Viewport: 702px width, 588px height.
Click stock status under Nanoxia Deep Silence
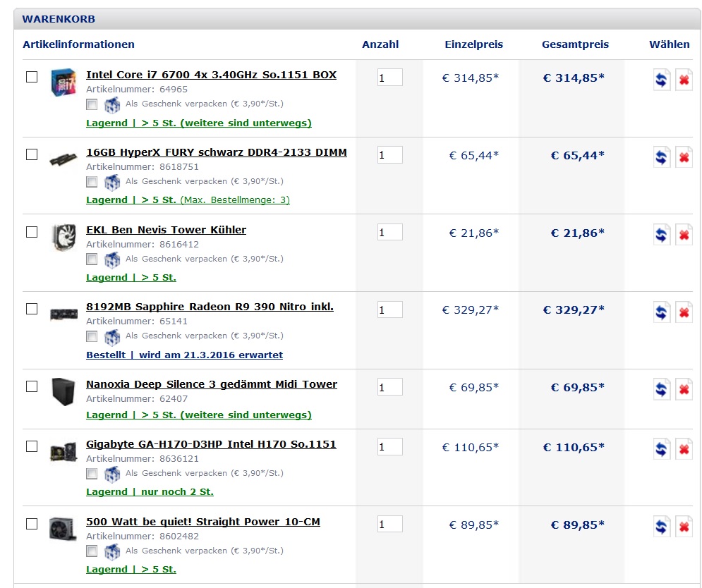point(199,415)
